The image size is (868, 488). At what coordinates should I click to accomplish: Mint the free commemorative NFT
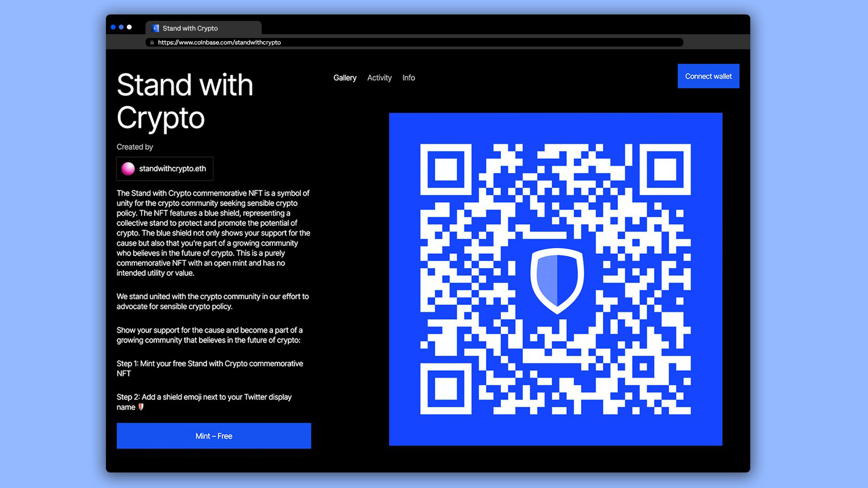214,436
